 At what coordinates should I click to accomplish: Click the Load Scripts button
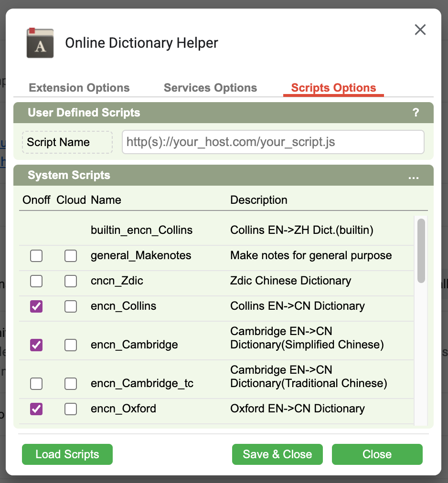[67, 454]
